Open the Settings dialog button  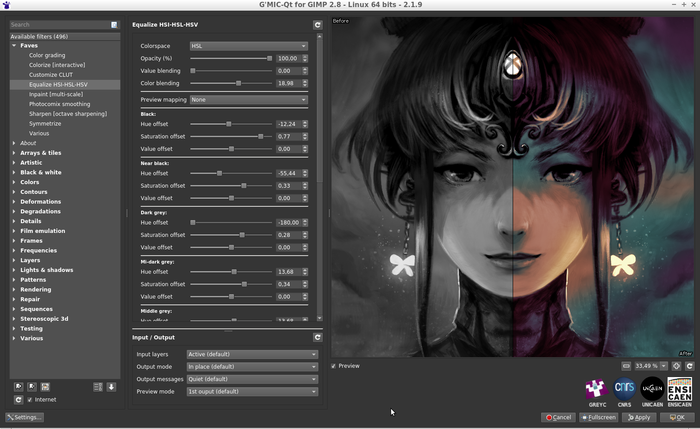24,417
